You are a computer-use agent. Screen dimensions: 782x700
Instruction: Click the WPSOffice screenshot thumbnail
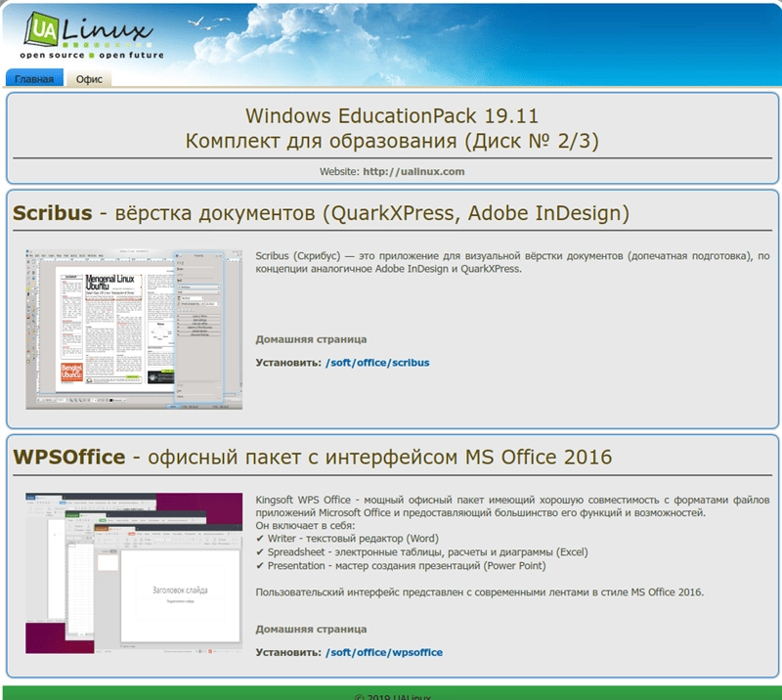134,573
